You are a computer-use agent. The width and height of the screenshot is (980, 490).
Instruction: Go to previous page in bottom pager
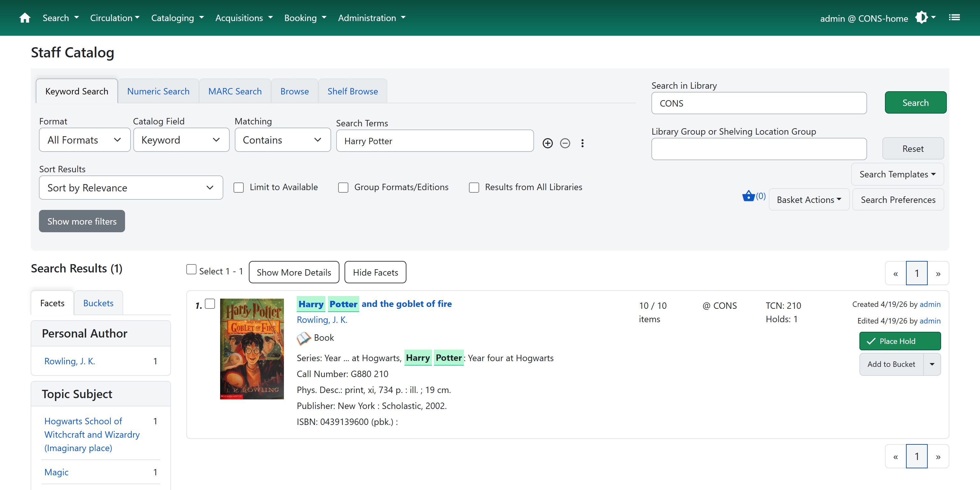coord(895,456)
